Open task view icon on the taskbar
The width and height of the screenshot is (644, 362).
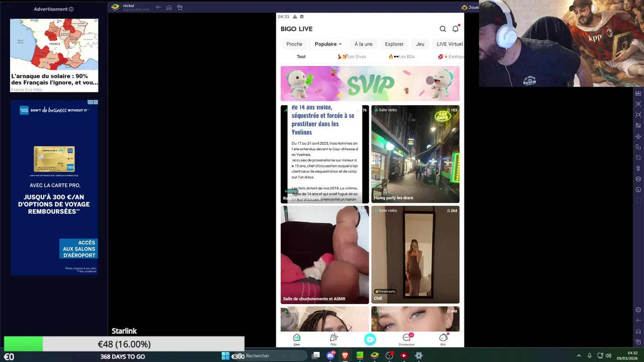click(316, 355)
